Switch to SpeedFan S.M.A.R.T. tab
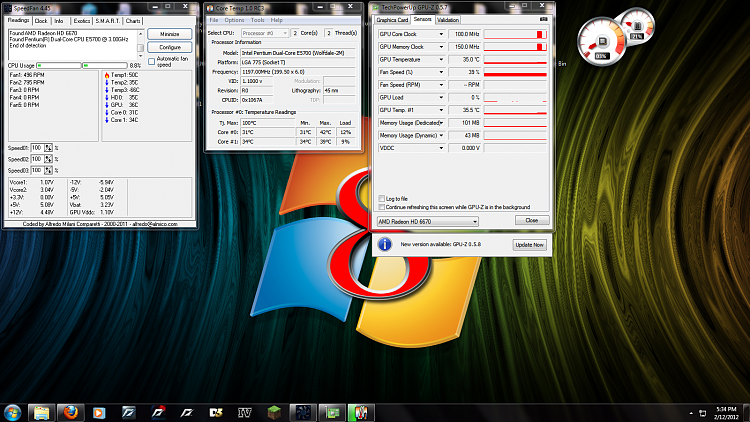750x422 pixels. point(108,21)
